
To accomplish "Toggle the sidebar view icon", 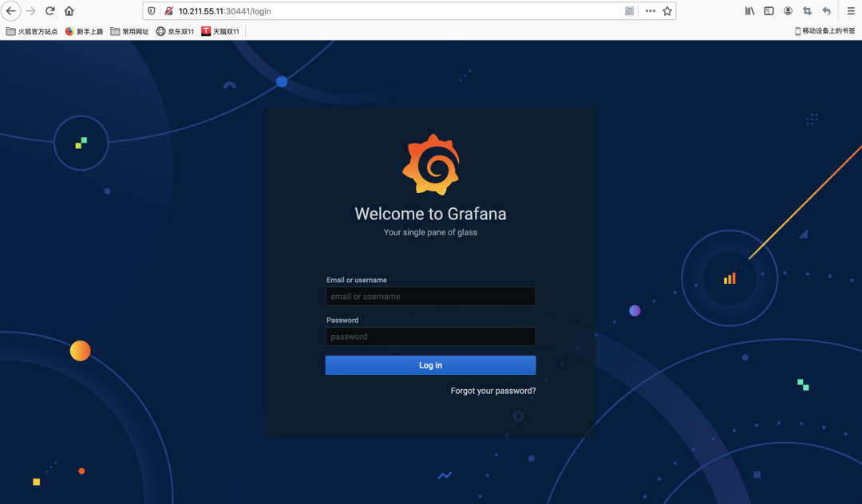I will [x=769, y=11].
